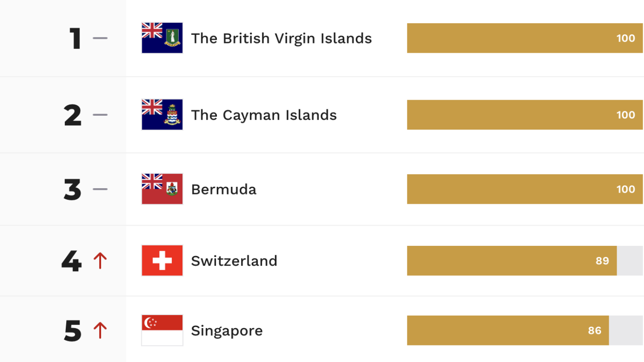Click the rank number 1

[x=75, y=38]
